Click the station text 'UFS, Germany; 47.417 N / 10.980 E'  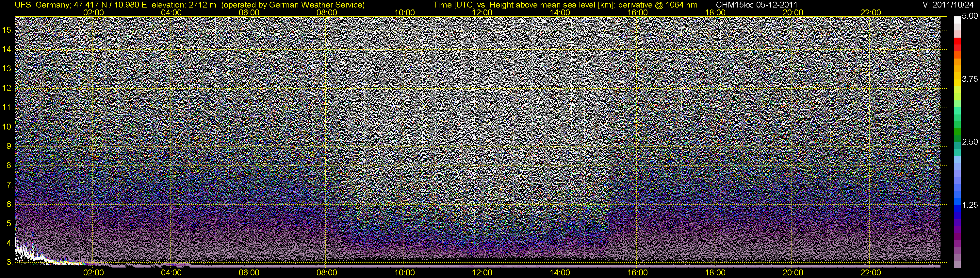[81, 5]
